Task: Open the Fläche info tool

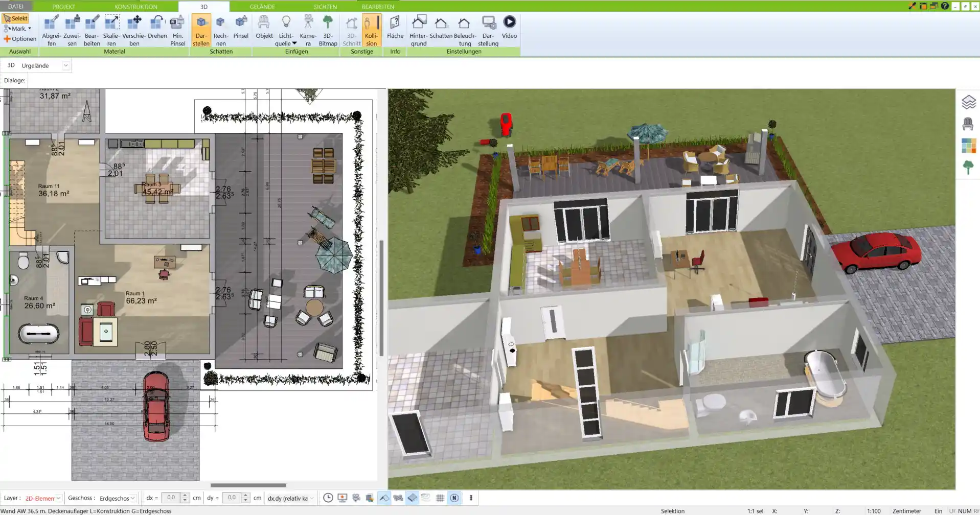Action: coord(395,27)
